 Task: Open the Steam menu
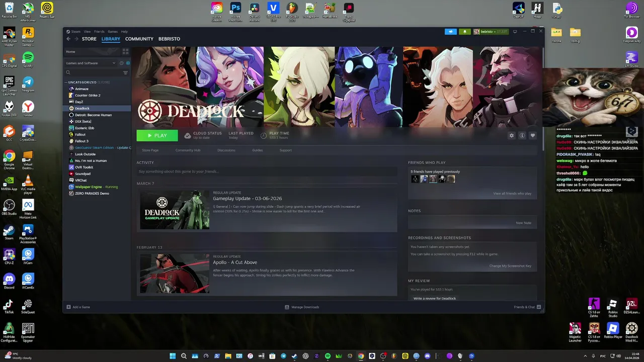tap(75, 32)
